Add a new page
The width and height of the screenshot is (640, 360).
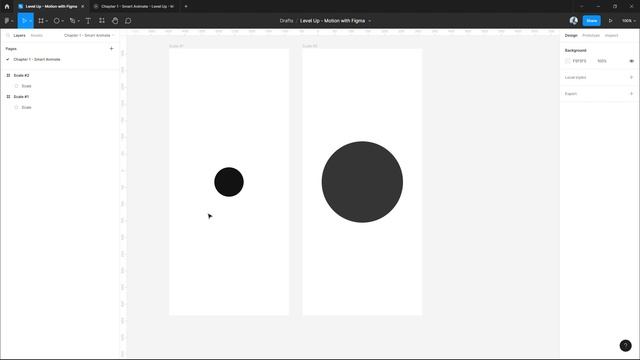[x=111, y=49]
